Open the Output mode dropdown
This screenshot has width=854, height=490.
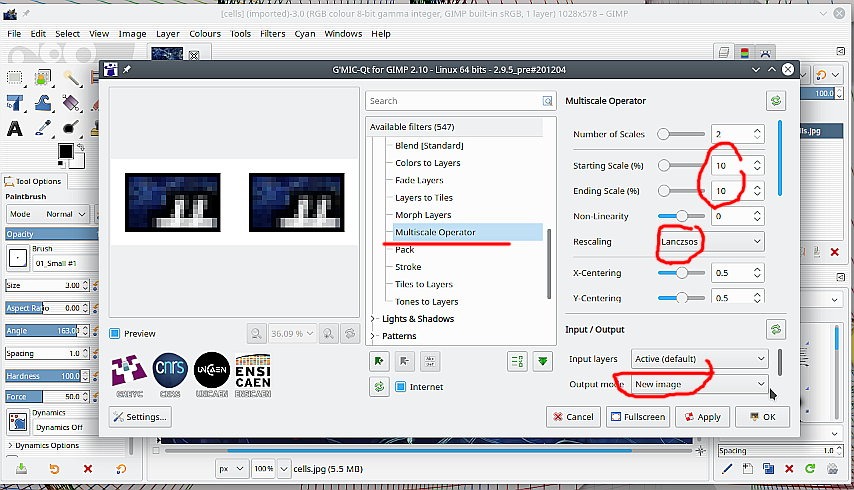coord(699,384)
